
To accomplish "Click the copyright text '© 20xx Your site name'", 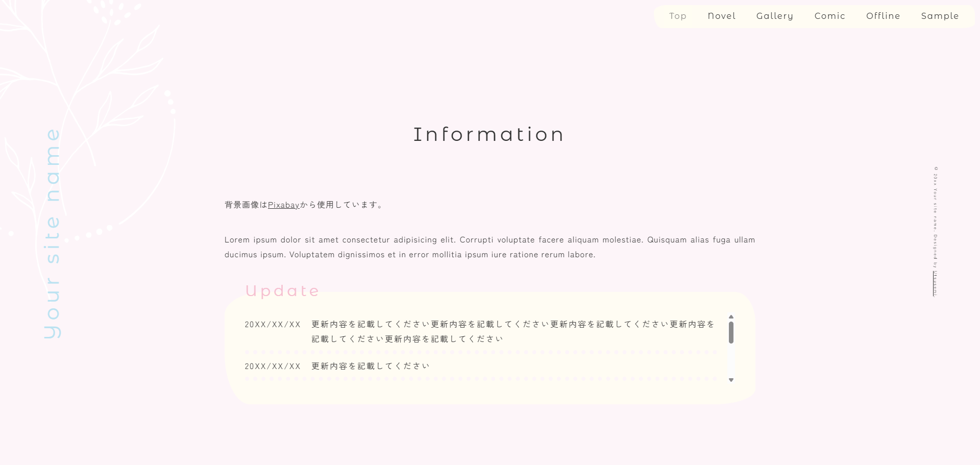I will point(935,199).
